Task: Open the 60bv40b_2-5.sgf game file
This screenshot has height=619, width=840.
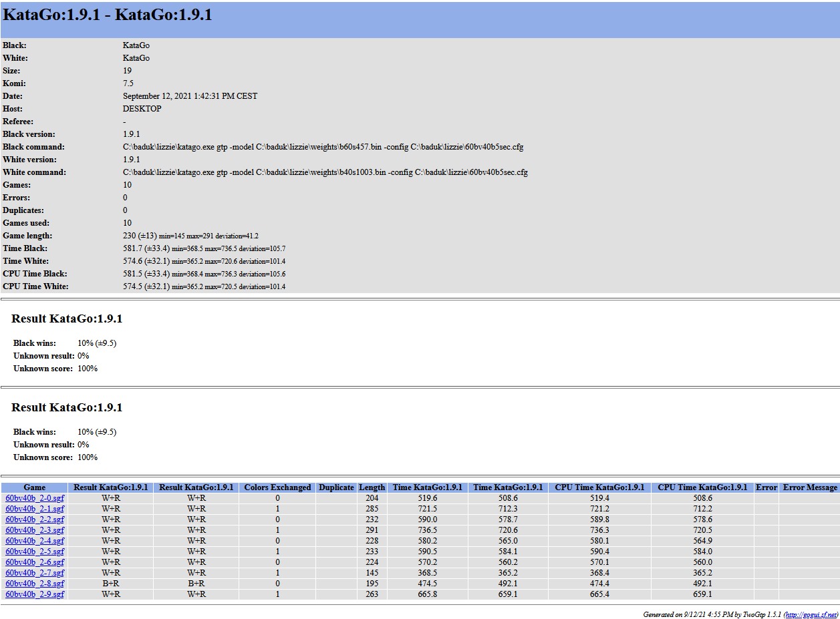Action: click(x=35, y=552)
